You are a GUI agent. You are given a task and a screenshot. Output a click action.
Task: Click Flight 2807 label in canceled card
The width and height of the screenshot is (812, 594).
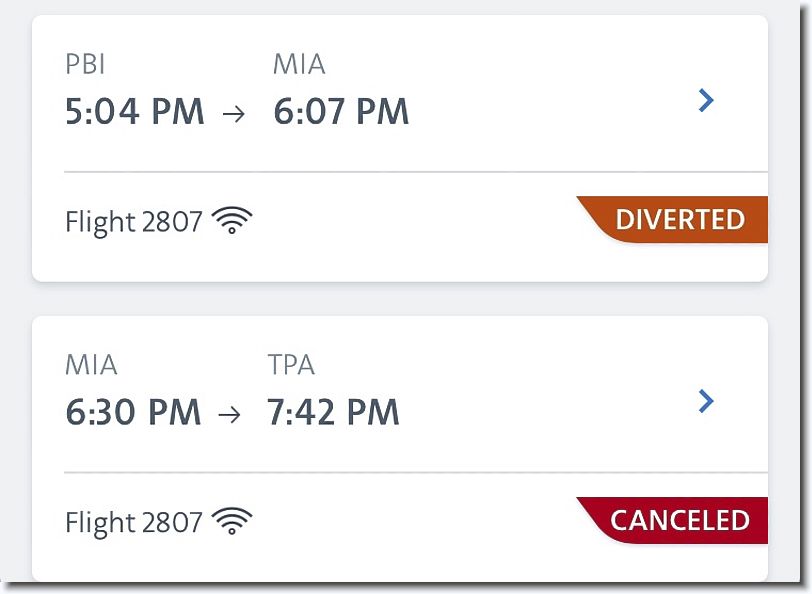click(x=134, y=522)
